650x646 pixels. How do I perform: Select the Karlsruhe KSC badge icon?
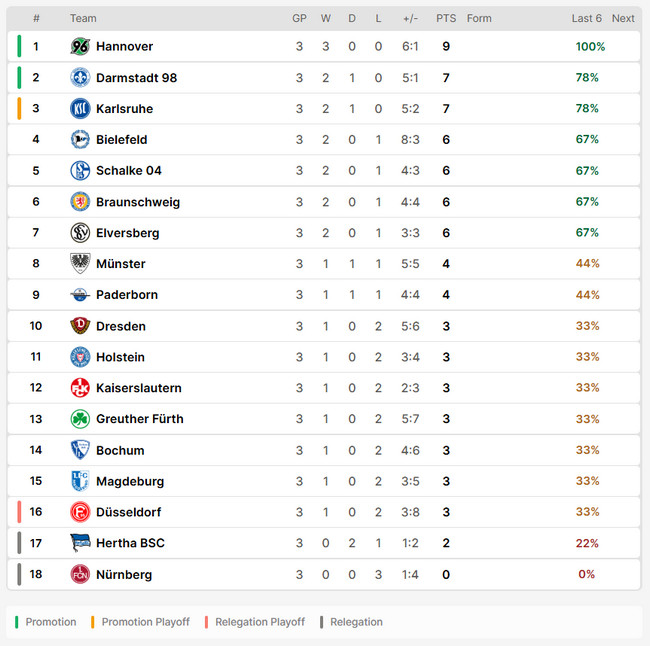tap(80, 108)
